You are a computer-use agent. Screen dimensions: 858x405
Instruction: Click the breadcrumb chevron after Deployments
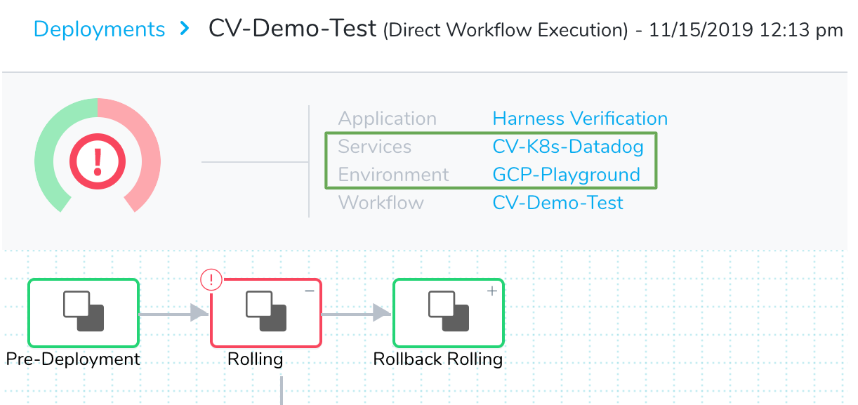(x=185, y=28)
